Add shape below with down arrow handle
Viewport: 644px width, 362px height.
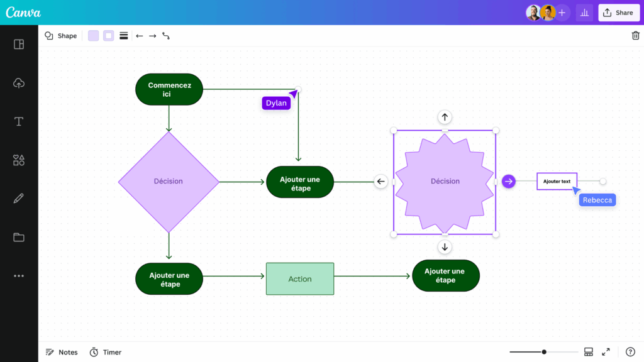tap(445, 247)
